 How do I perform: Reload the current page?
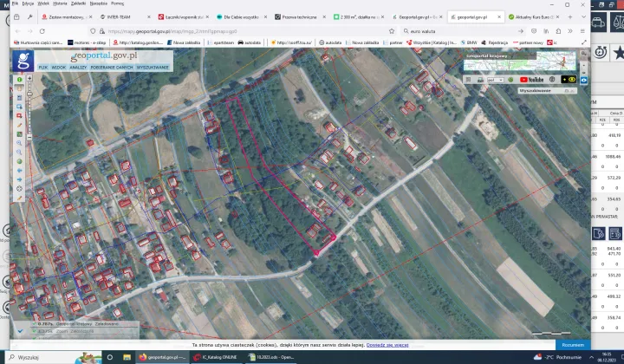[42, 31]
